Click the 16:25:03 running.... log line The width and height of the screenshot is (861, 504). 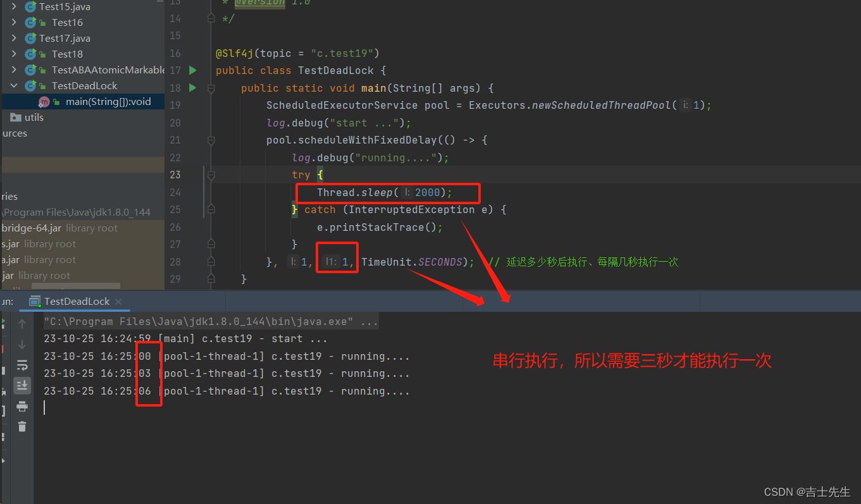coord(226,374)
